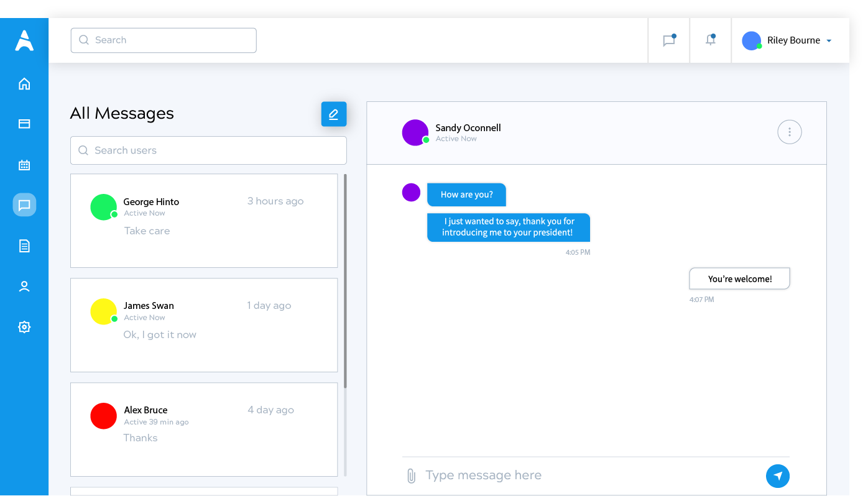Open the Alex Bruce conversation name
868x496 pixels.
(x=145, y=410)
